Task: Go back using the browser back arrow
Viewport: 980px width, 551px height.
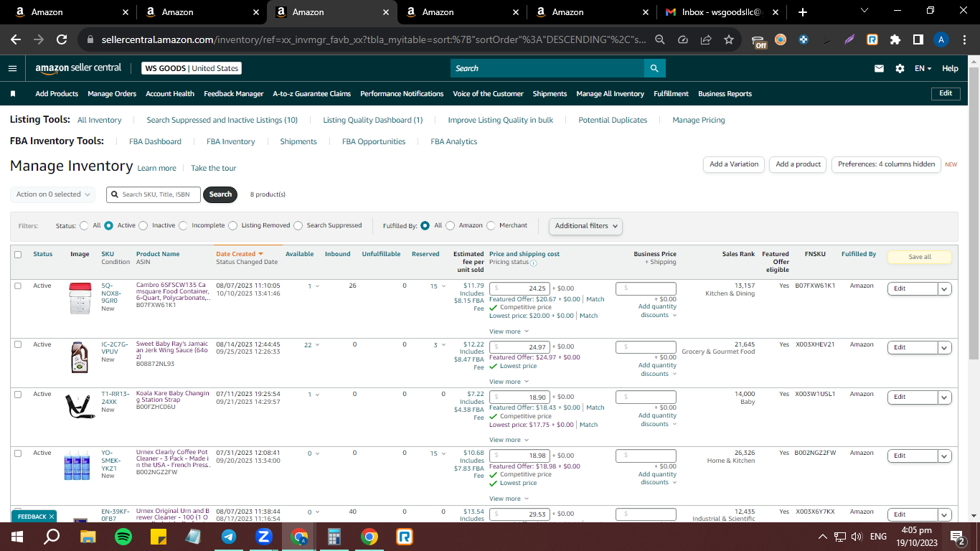Action: coord(16,40)
